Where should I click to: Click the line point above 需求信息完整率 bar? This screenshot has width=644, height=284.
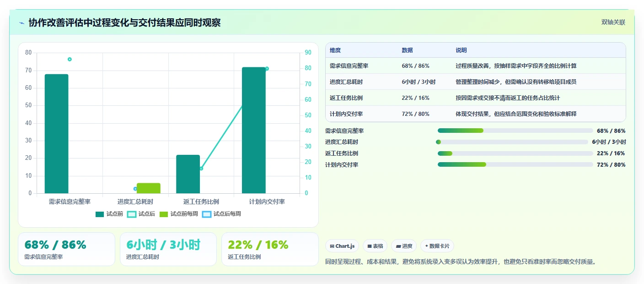click(70, 59)
